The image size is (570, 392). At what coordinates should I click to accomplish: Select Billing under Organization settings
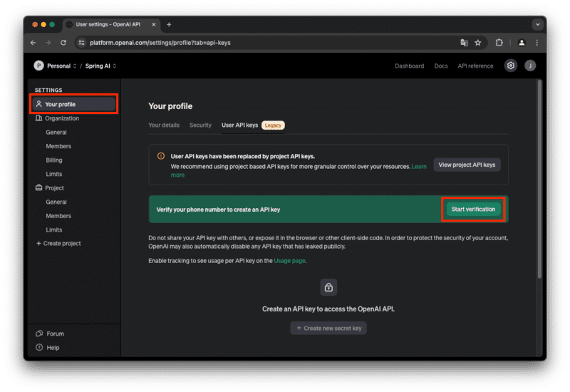[54, 160]
